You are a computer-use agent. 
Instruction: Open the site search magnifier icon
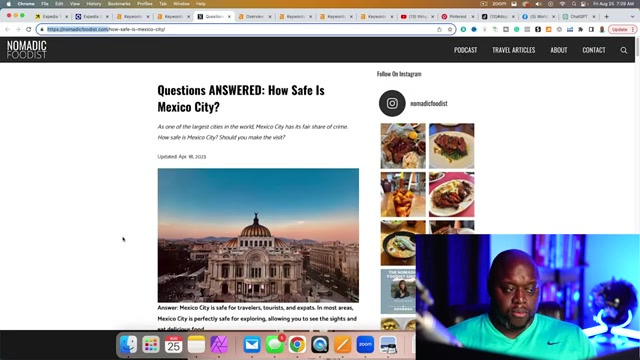[624, 50]
